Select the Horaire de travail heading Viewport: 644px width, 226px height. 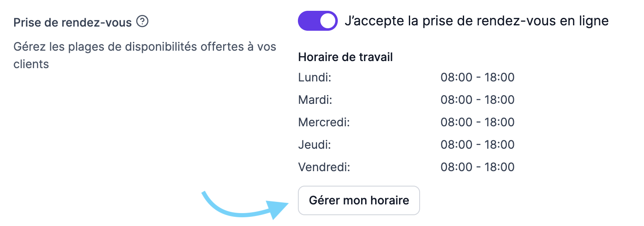[x=346, y=57]
